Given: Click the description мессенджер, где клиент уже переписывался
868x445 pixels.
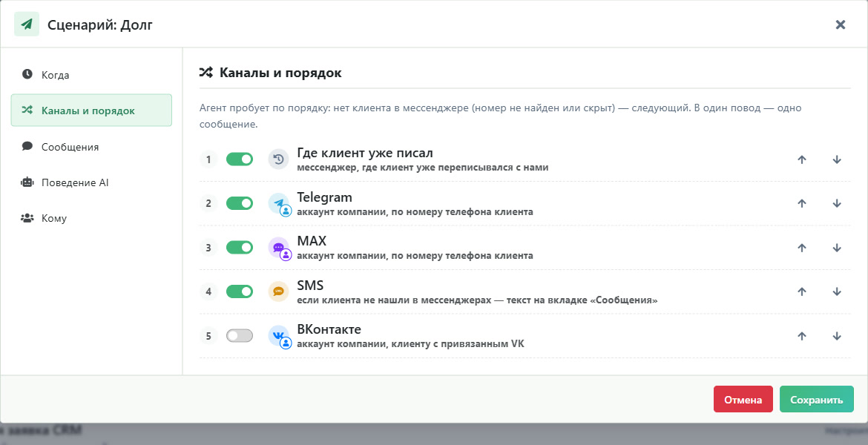Looking at the screenshot, I should [422, 167].
